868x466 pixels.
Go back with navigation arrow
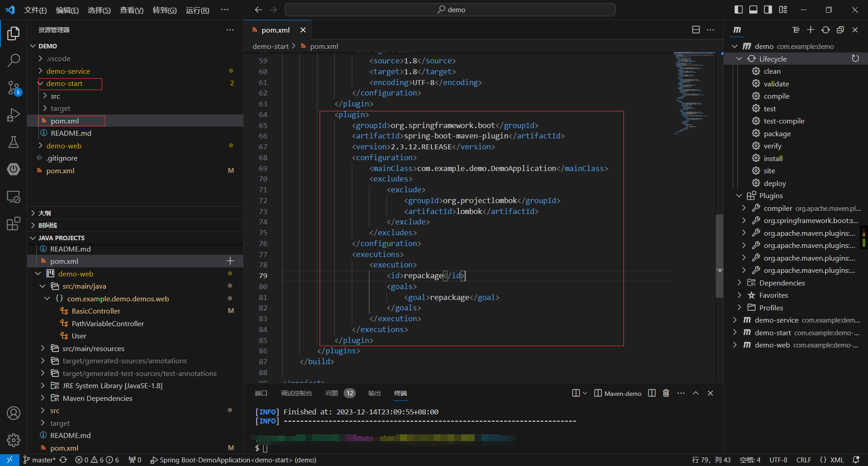(258, 10)
